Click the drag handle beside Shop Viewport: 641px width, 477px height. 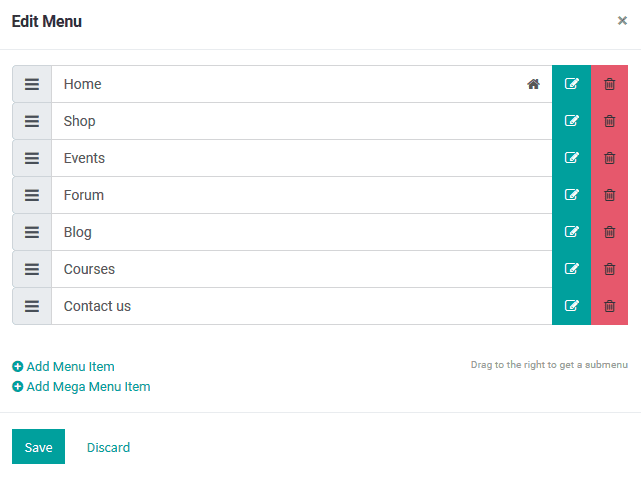pos(32,121)
